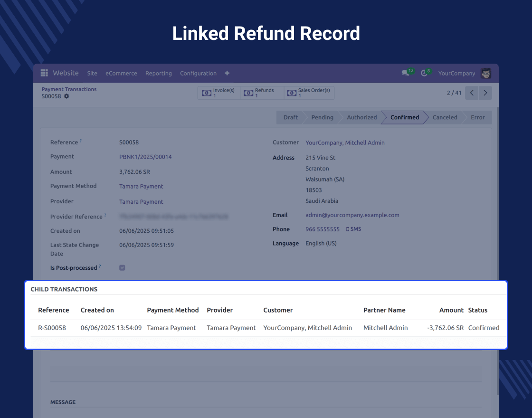Click the Language value English (US)
The height and width of the screenshot is (418, 532).
(321, 243)
